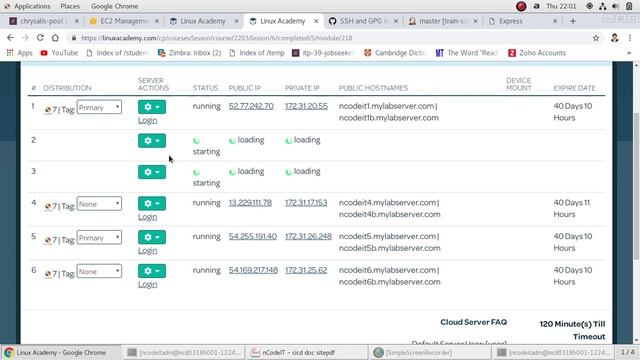Click the address bar URL

217,38
